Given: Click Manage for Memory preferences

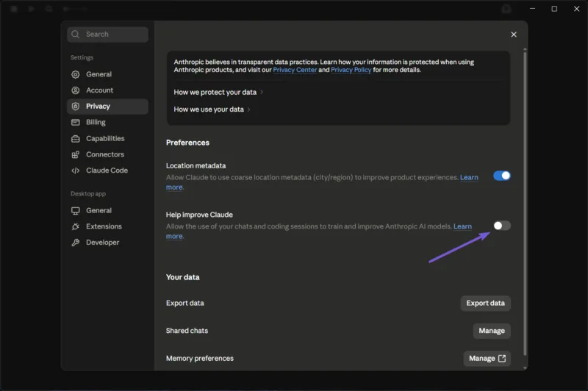Looking at the screenshot, I should coord(487,359).
